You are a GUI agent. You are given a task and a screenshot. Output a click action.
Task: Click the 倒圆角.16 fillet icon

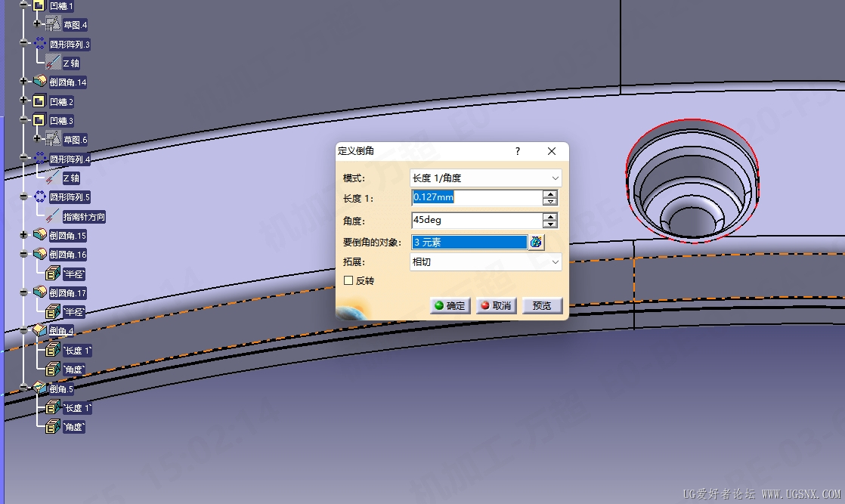(x=40, y=254)
